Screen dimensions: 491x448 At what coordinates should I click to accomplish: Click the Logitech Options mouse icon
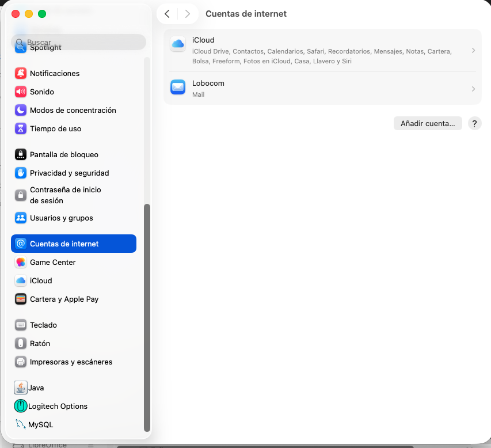pyautogui.click(x=21, y=406)
